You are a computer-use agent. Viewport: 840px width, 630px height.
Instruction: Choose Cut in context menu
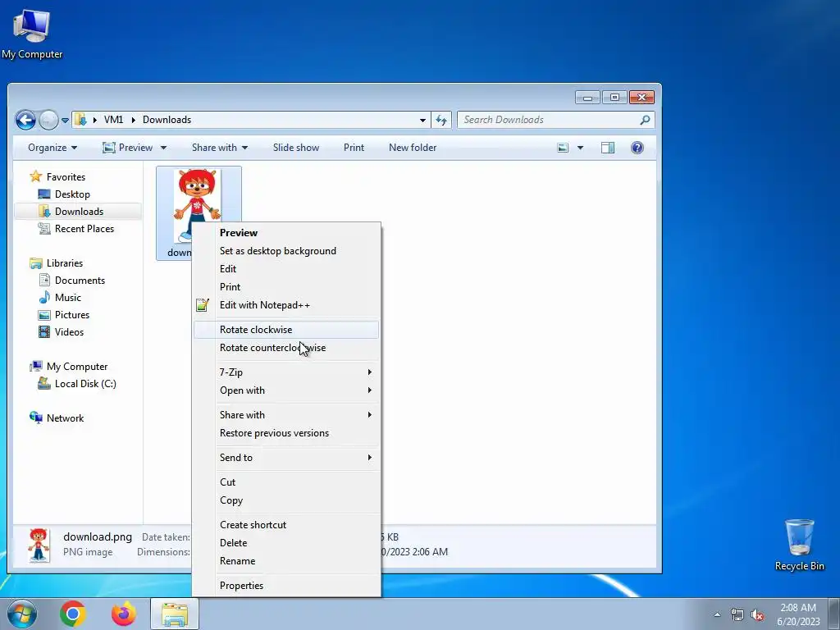pyautogui.click(x=286, y=482)
